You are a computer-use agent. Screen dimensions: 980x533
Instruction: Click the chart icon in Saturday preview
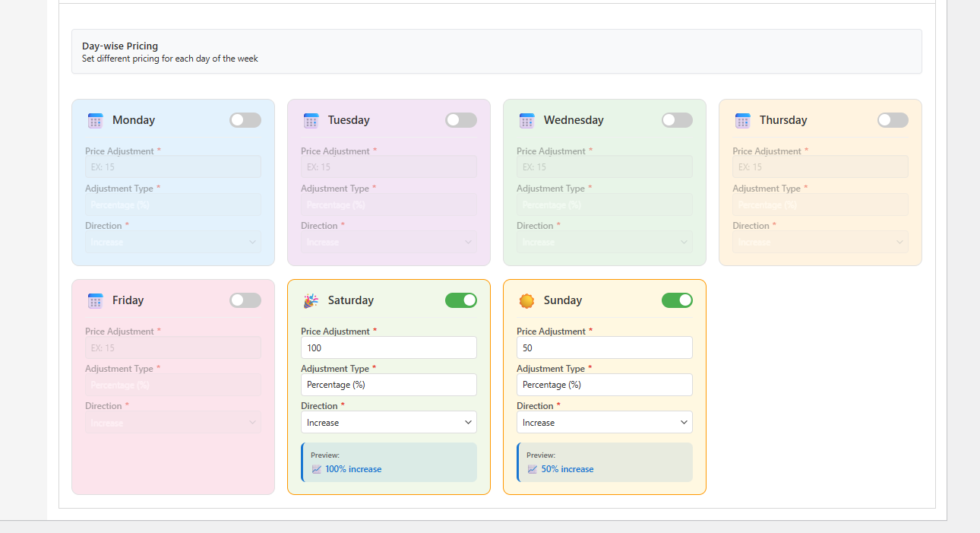[317, 469]
